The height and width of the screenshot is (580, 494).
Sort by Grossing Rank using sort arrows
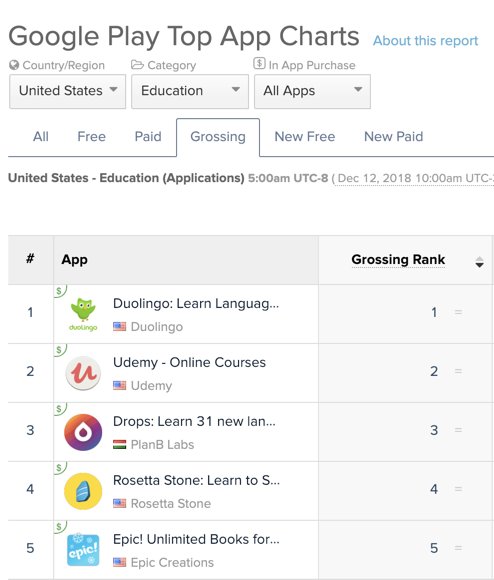click(479, 262)
